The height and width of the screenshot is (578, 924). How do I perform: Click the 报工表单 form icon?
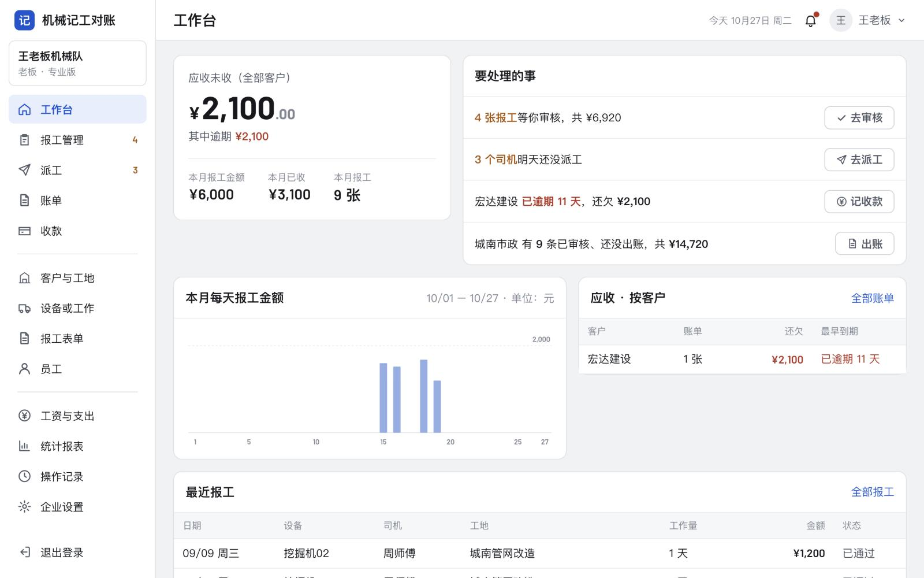24,338
